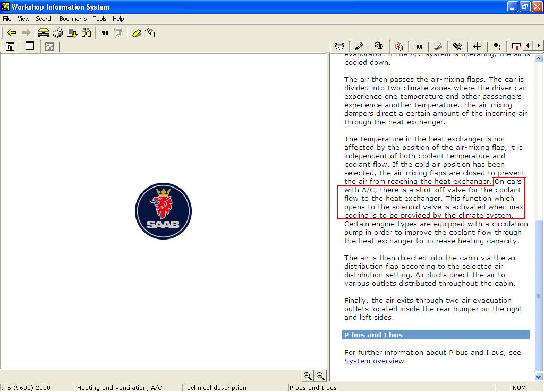Image resolution: width=544 pixels, height=392 pixels.
Task: Click the yellow back arrow
Action: [x=12, y=33]
